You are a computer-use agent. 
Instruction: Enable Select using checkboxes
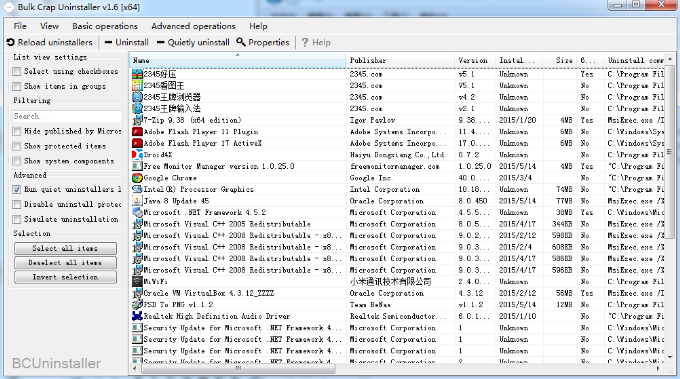point(17,71)
